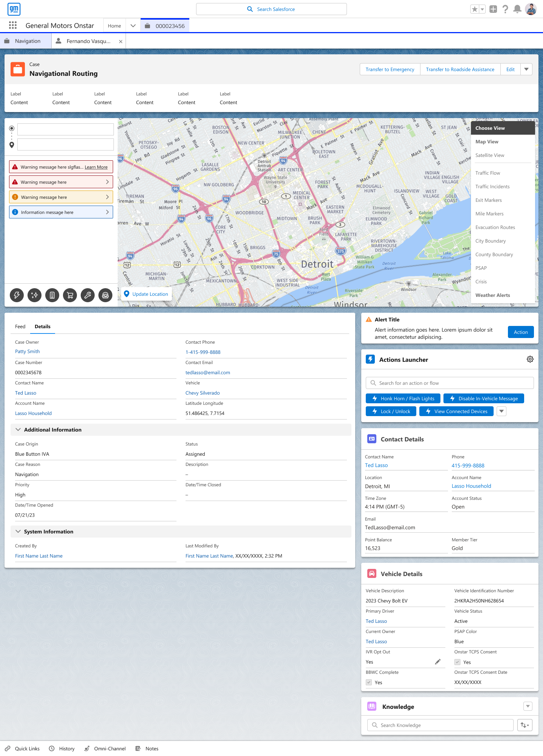Open the case actions dropdown next to Edit
This screenshot has height=756, width=543.
pos(526,69)
